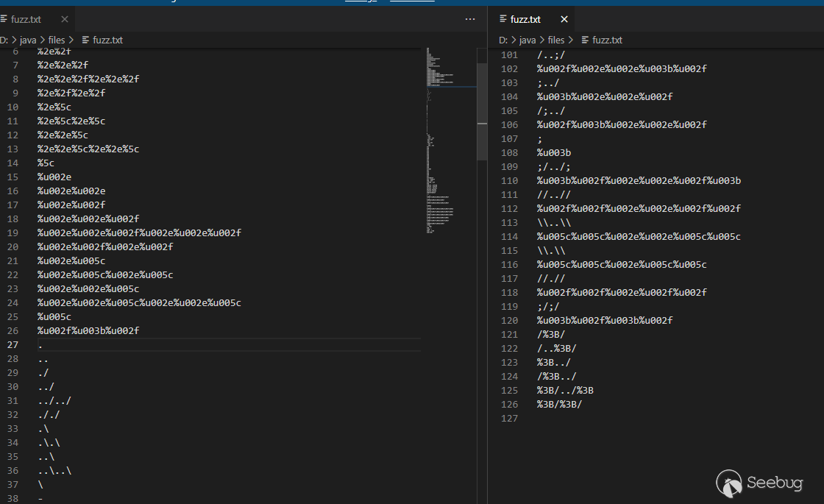Expand the 'files' breadcrumb in left editor
The width and height of the screenshot is (824, 504).
[x=57, y=40]
